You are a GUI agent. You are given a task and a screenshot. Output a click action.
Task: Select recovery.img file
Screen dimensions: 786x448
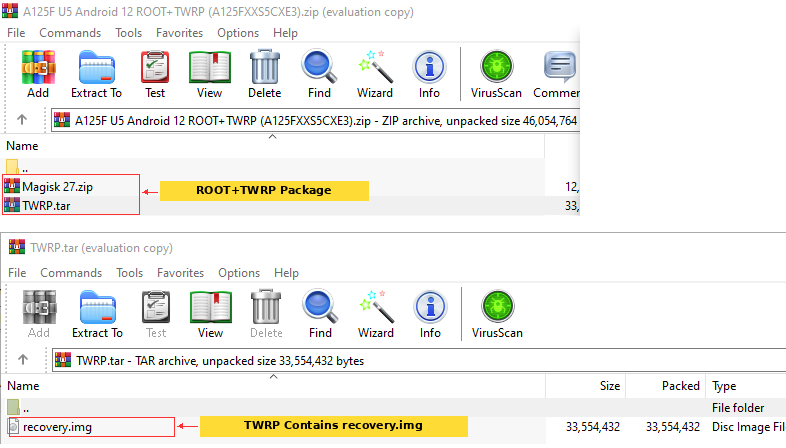tap(57, 427)
